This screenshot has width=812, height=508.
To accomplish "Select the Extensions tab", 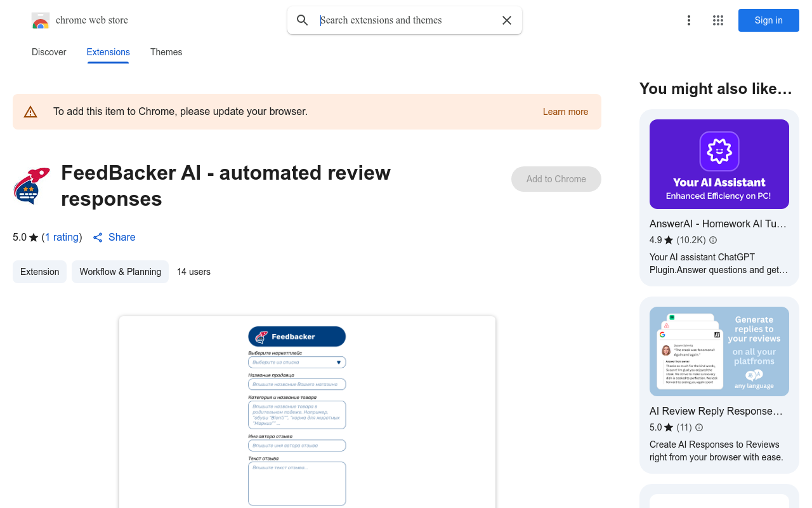I will click(x=108, y=52).
